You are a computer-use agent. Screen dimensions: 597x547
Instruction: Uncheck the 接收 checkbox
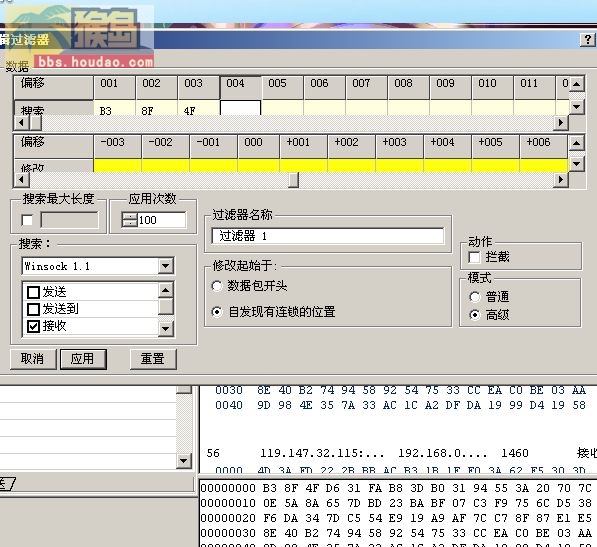point(34,326)
